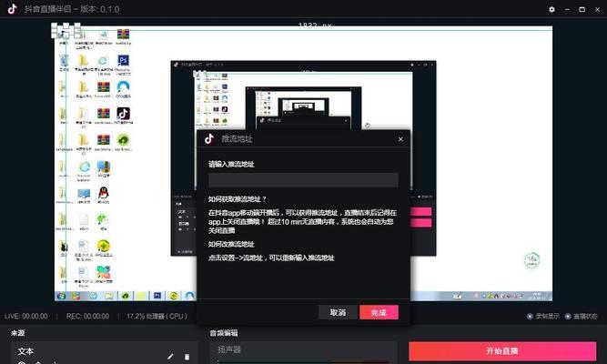This screenshot has width=607, height=364.
Task: Click the QQ penguin icon in the preview
Action: coord(104,192)
